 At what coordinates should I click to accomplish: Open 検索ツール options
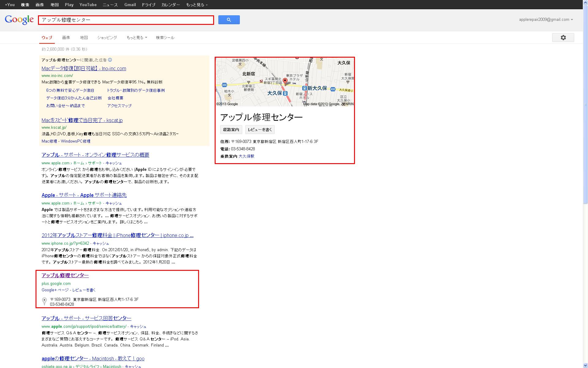165,37
